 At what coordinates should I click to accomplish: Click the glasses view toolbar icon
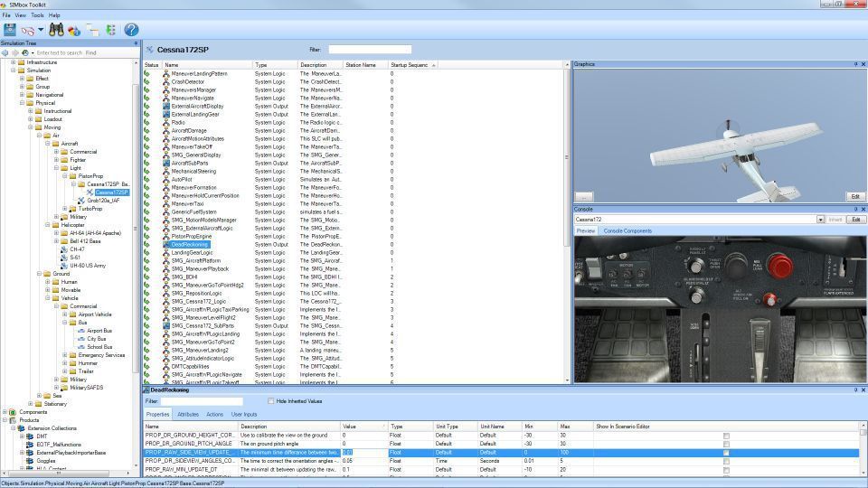[x=29, y=30]
